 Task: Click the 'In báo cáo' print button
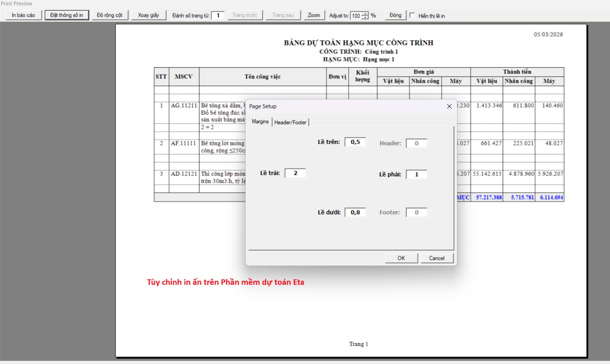coord(23,15)
